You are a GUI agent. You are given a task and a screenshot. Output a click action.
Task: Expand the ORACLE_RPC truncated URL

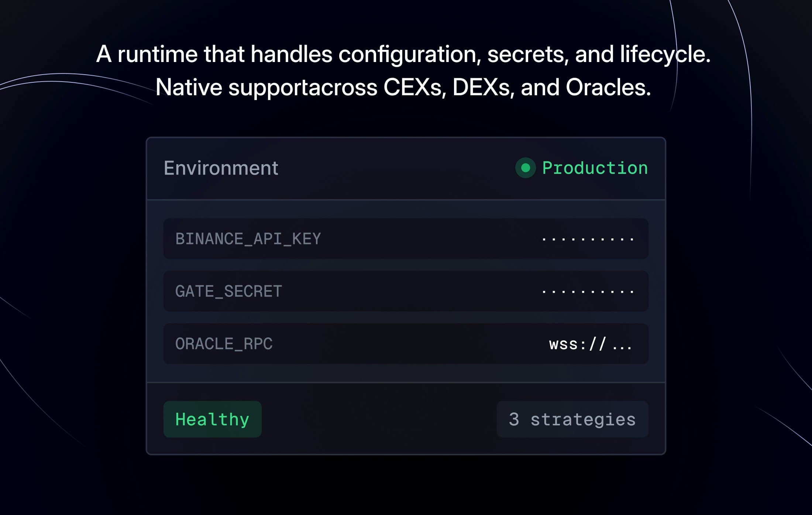(x=591, y=344)
